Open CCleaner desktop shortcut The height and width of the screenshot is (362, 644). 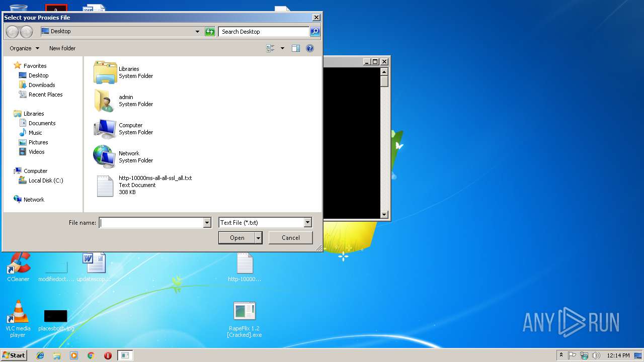coord(18,267)
